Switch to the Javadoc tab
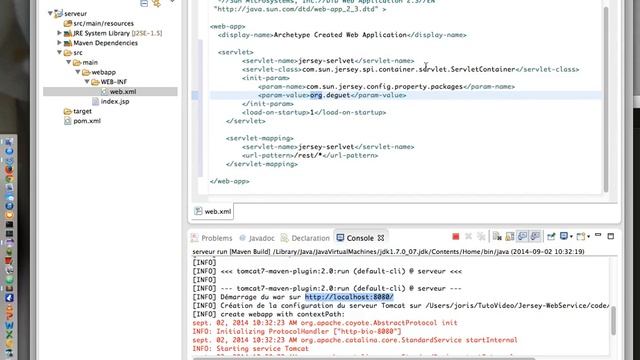The width and height of the screenshot is (640, 360). pyautogui.click(x=257, y=238)
